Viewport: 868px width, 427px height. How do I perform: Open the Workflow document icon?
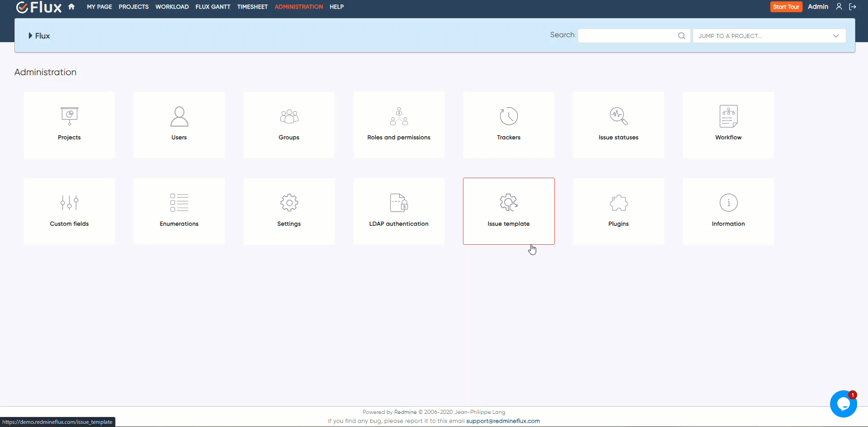point(728,116)
